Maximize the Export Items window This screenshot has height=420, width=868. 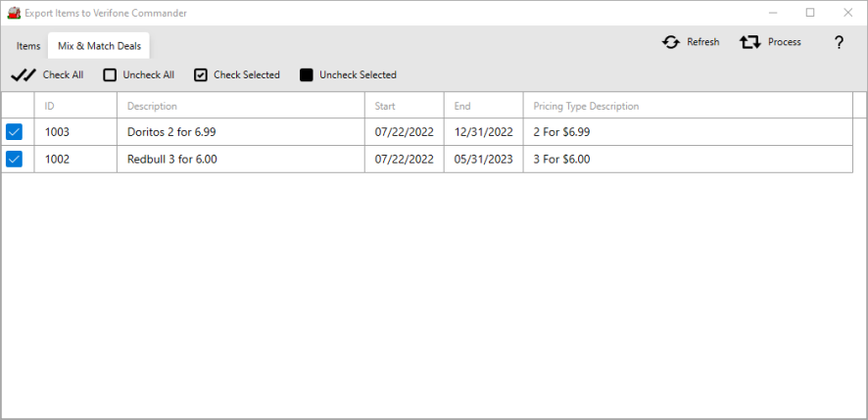810,13
